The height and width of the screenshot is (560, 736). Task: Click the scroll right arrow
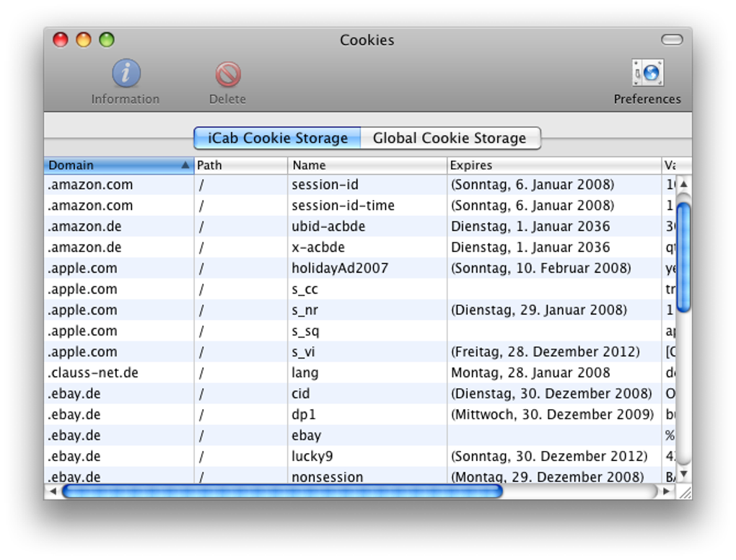click(x=666, y=491)
